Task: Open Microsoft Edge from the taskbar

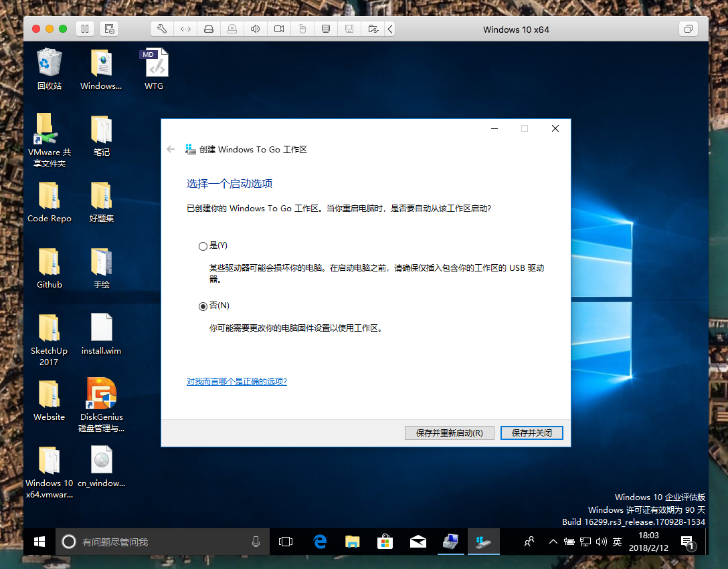Action: tap(320, 542)
